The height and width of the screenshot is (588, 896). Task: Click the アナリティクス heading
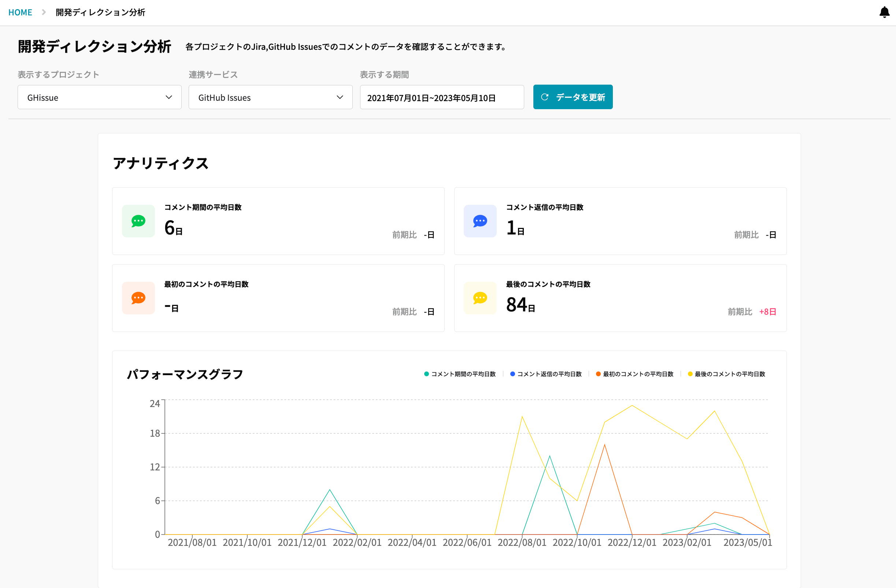(160, 163)
